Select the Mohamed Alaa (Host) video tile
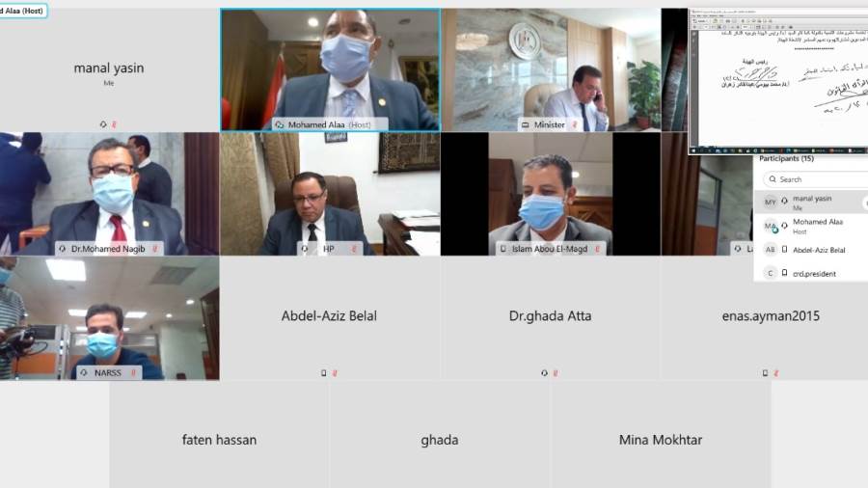 pyautogui.click(x=331, y=69)
